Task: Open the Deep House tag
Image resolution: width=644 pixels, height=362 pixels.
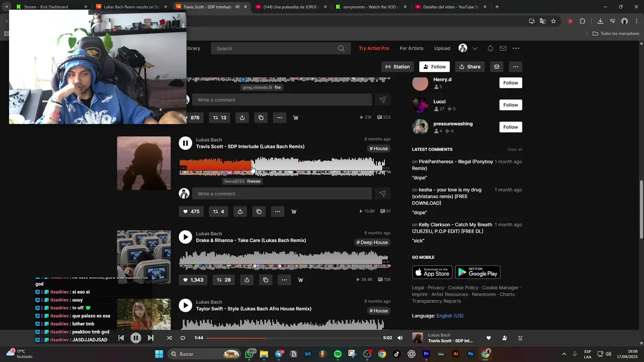Action: tap(372, 242)
